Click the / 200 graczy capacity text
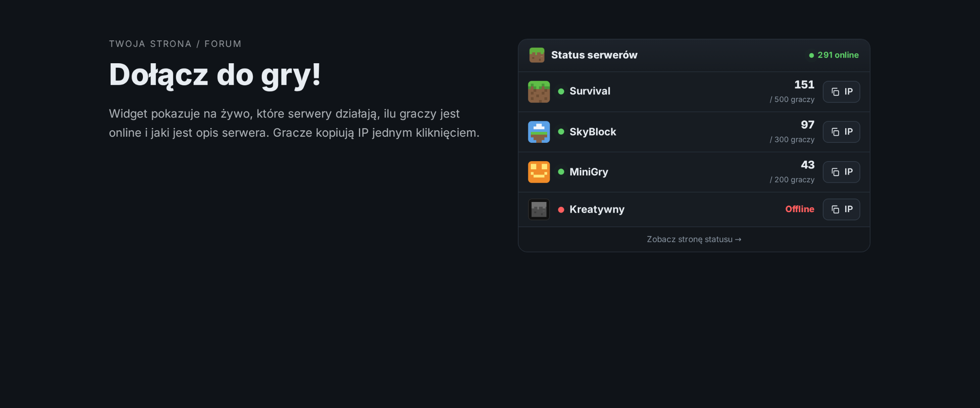 coord(792,180)
